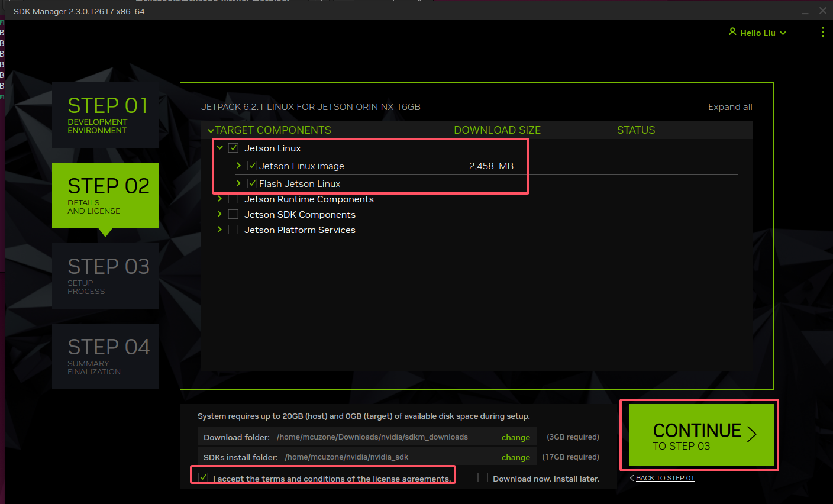Click the Jetson Linux image label
Screen dimensions: 833x504
click(302, 166)
